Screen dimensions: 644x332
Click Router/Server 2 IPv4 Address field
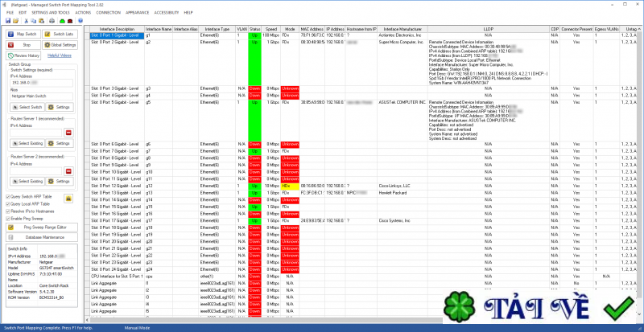[x=35, y=170]
